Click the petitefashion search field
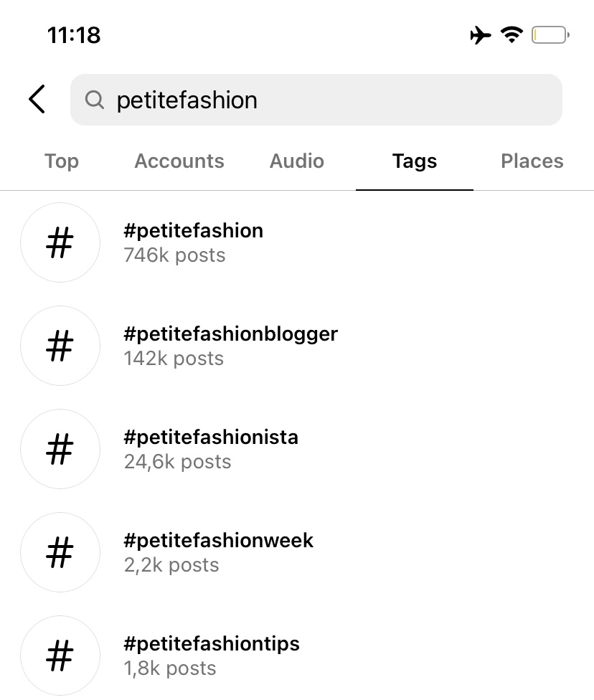 pos(316,100)
